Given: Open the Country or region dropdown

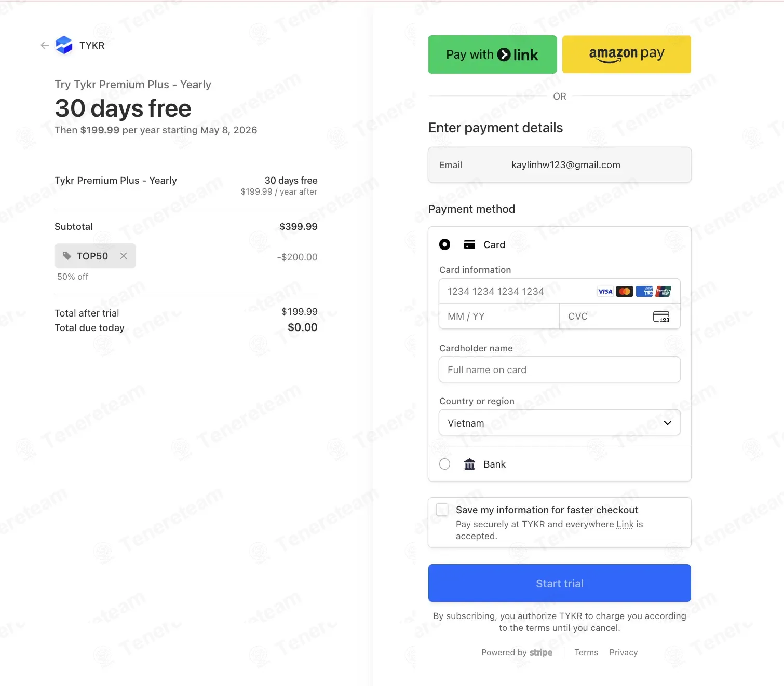Looking at the screenshot, I should point(560,423).
